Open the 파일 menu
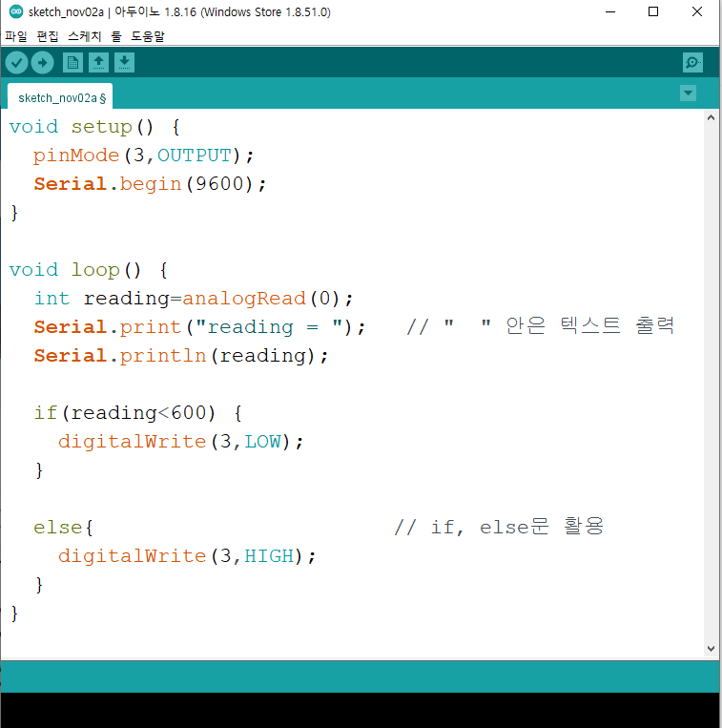Viewport: 722px width, 728px height. tap(16, 36)
